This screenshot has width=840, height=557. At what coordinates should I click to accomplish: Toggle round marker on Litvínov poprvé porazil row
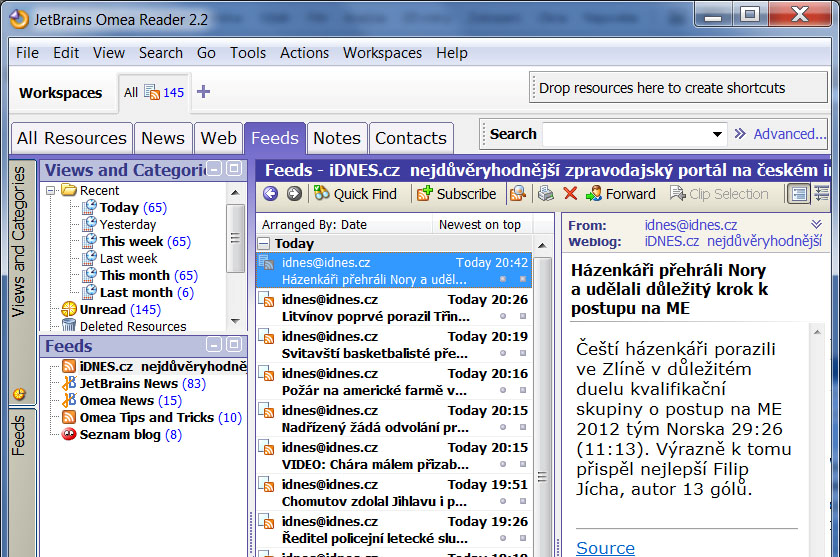tap(503, 316)
